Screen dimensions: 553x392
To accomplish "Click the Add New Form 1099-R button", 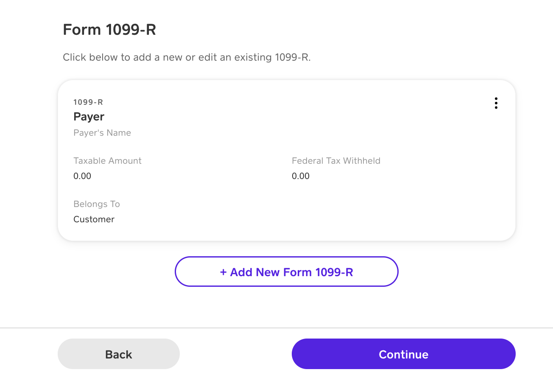I will 287,272.
